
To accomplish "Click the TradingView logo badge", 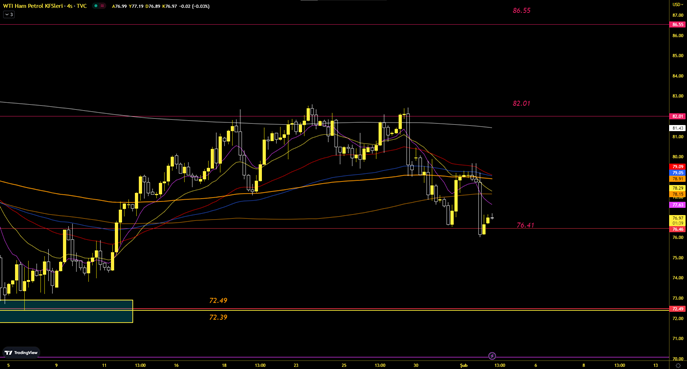I will click(x=21, y=352).
